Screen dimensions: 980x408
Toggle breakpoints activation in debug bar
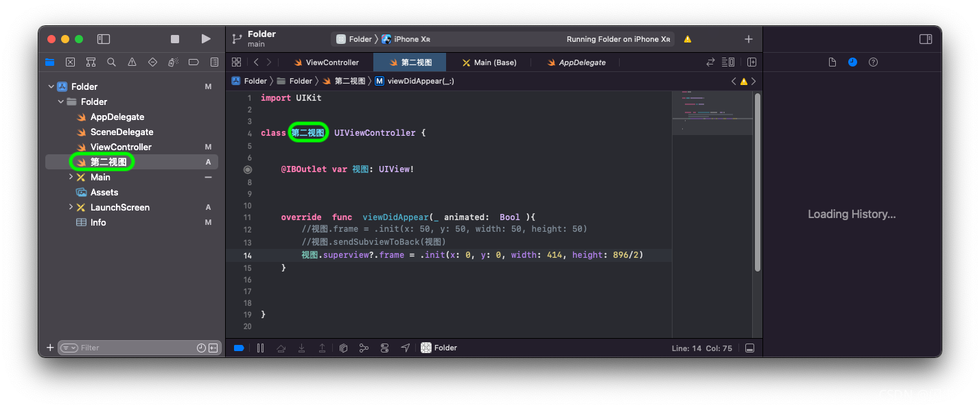(x=239, y=348)
